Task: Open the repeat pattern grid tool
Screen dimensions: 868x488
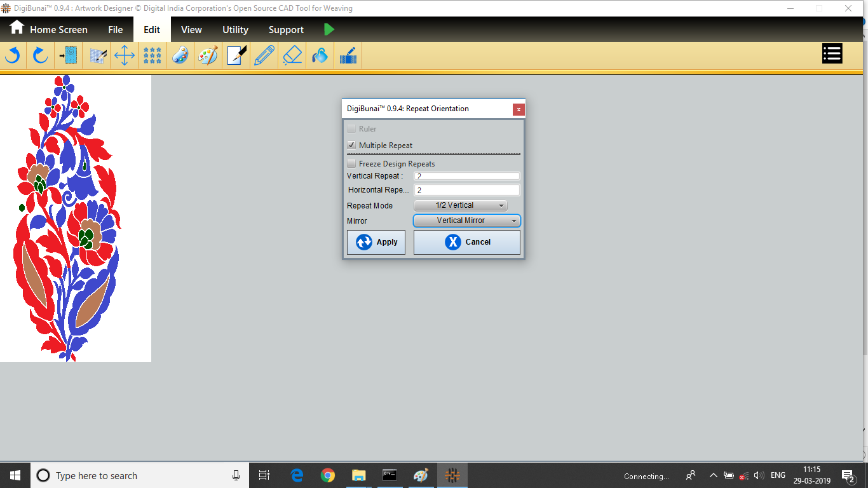Action: coord(152,55)
